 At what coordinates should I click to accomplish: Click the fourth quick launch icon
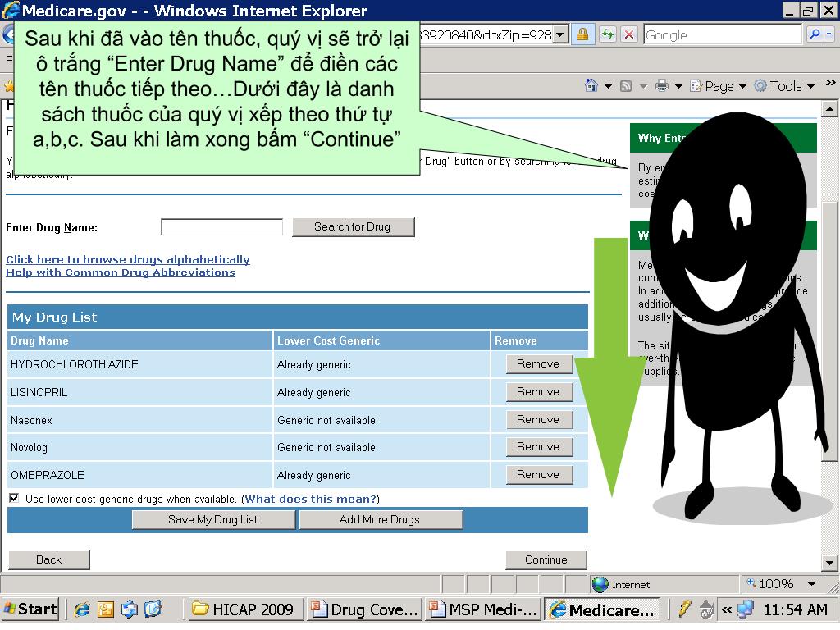pos(153,609)
